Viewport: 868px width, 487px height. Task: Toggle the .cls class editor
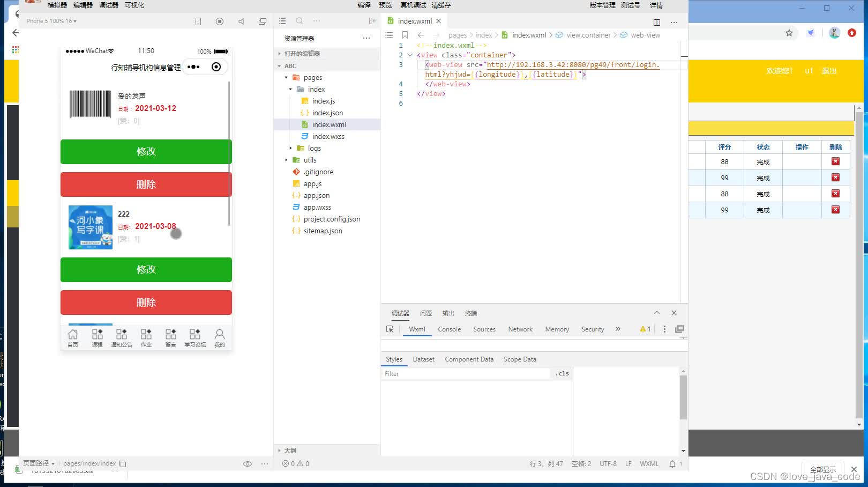[562, 374]
